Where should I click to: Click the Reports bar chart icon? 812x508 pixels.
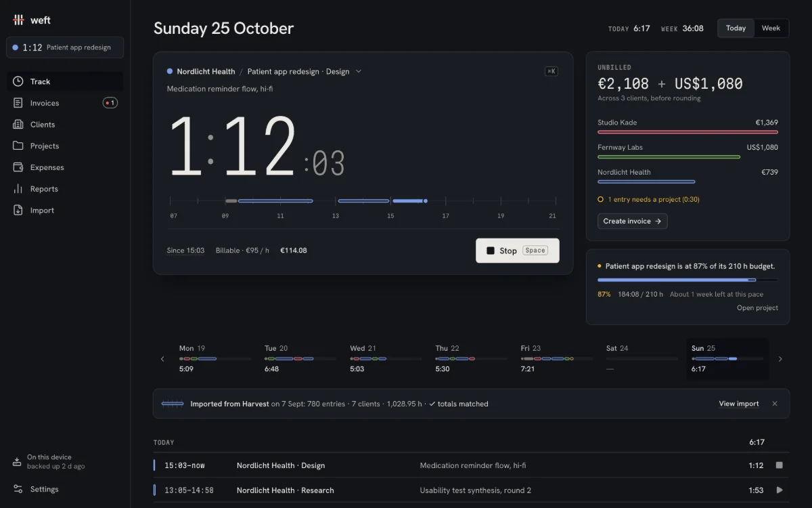(x=18, y=189)
